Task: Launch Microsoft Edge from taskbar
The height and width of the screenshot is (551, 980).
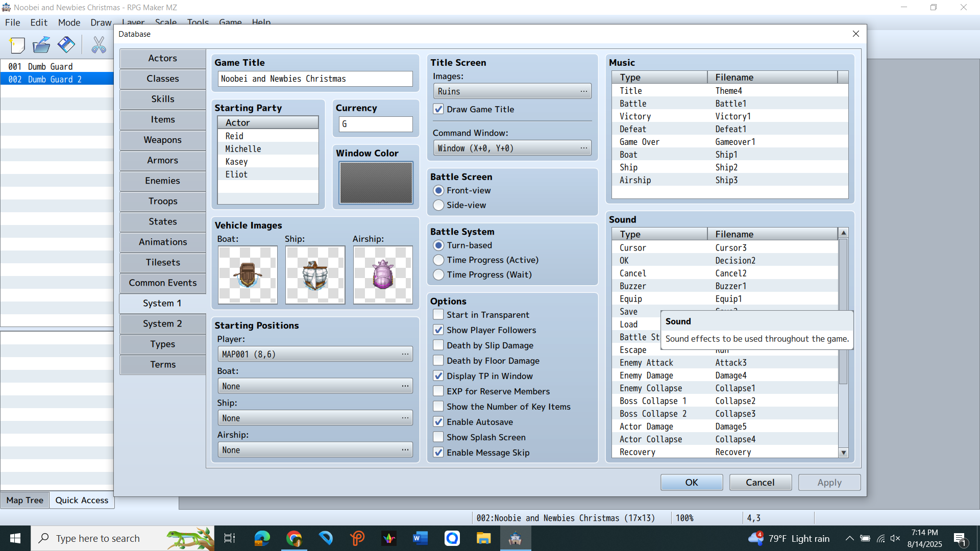Action: [x=262, y=538]
